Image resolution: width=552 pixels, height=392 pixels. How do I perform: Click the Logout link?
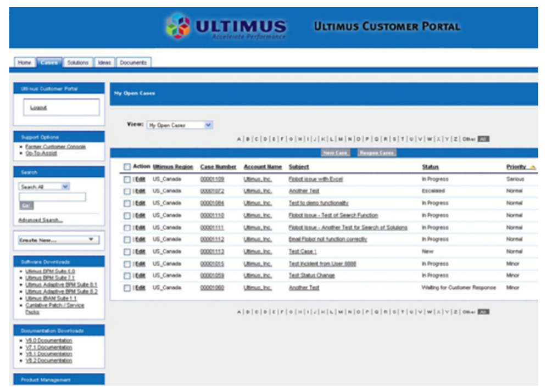[x=38, y=108]
